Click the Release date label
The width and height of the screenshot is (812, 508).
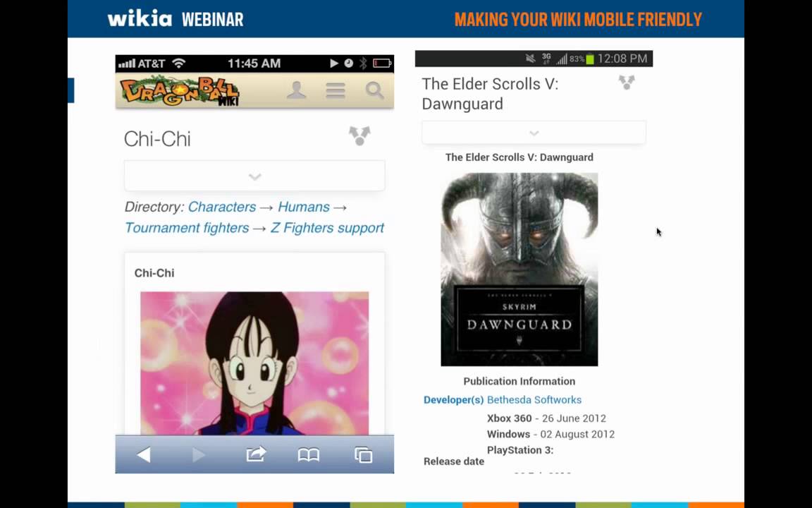tap(454, 461)
